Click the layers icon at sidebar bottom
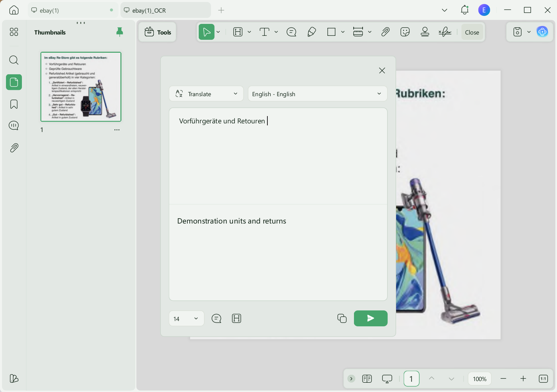Viewport: 557px width, 392px height. point(14,378)
